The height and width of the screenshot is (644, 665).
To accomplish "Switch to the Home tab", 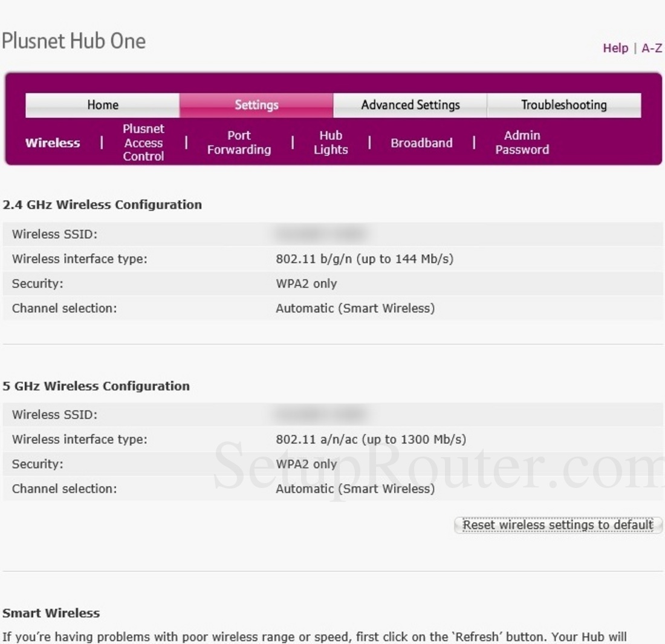I will pyautogui.click(x=102, y=105).
